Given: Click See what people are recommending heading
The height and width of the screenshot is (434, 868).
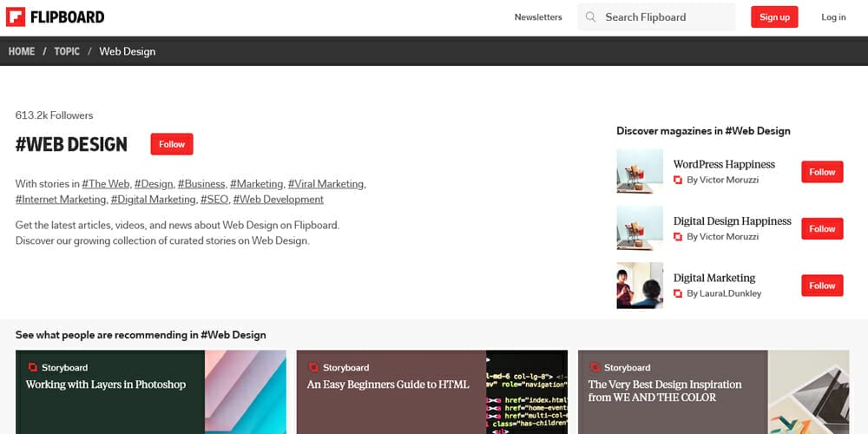Looking at the screenshot, I should click(141, 335).
